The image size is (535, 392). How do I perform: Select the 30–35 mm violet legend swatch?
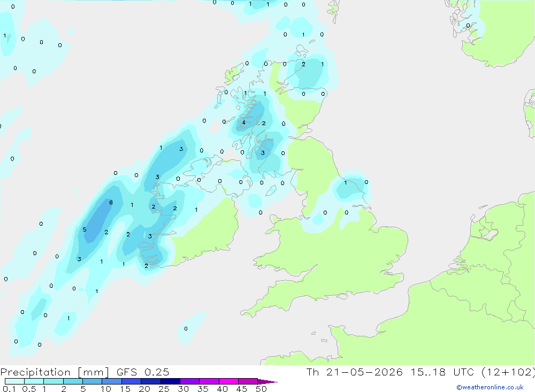click(189, 381)
